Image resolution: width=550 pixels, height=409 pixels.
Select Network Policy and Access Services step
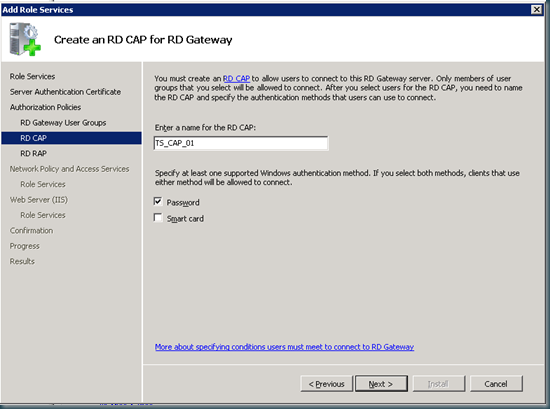[69, 169]
